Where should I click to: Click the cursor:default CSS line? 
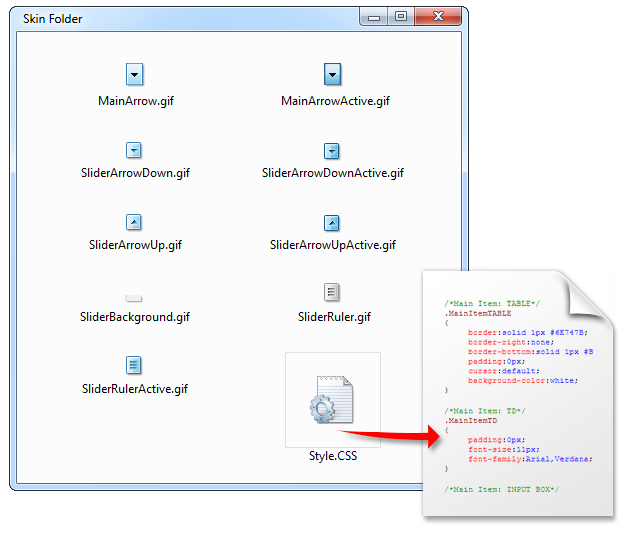click(x=504, y=371)
